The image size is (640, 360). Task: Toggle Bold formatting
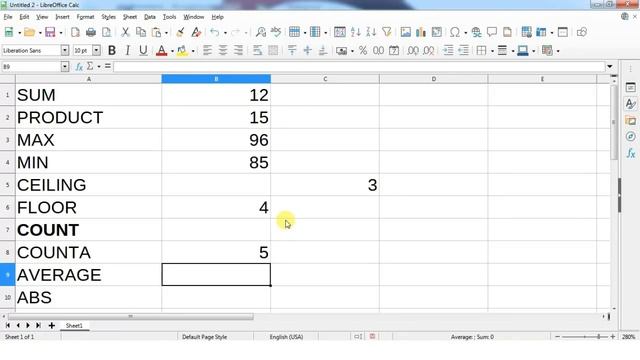click(x=112, y=51)
